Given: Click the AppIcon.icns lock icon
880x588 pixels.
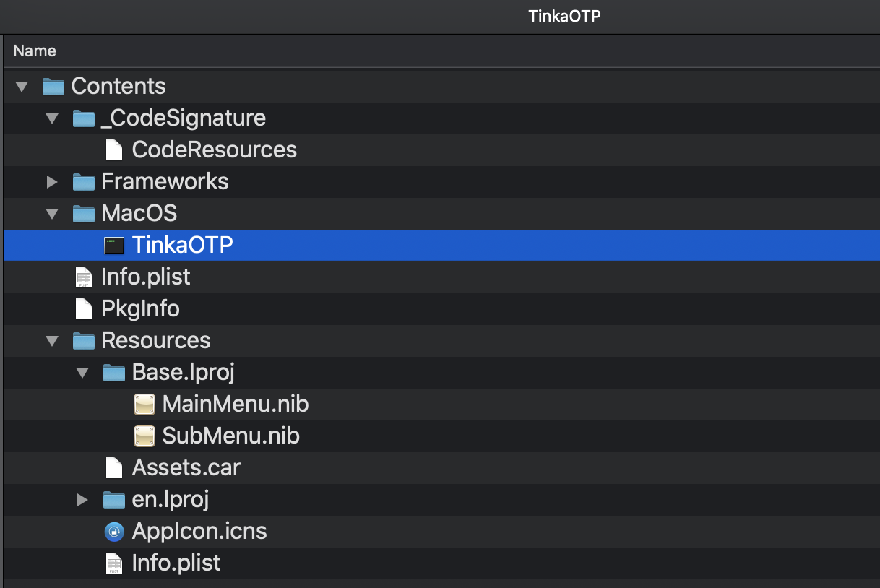Looking at the screenshot, I should pos(114,532).
